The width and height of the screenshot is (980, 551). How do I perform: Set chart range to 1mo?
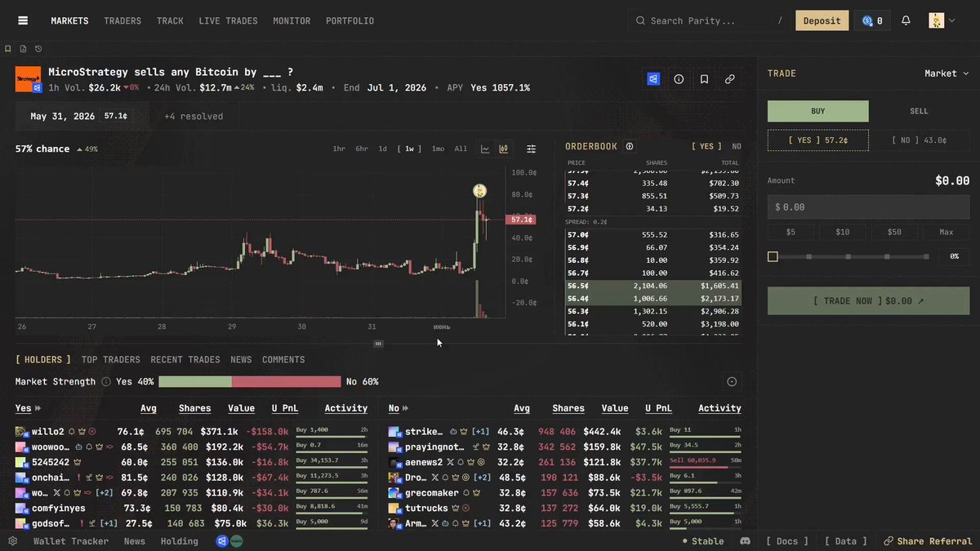tap(438, 149)
